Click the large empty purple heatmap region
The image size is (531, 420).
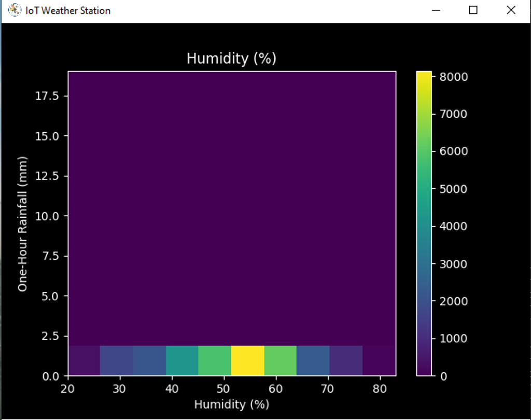pyautogui.click(x=231, y=207)
